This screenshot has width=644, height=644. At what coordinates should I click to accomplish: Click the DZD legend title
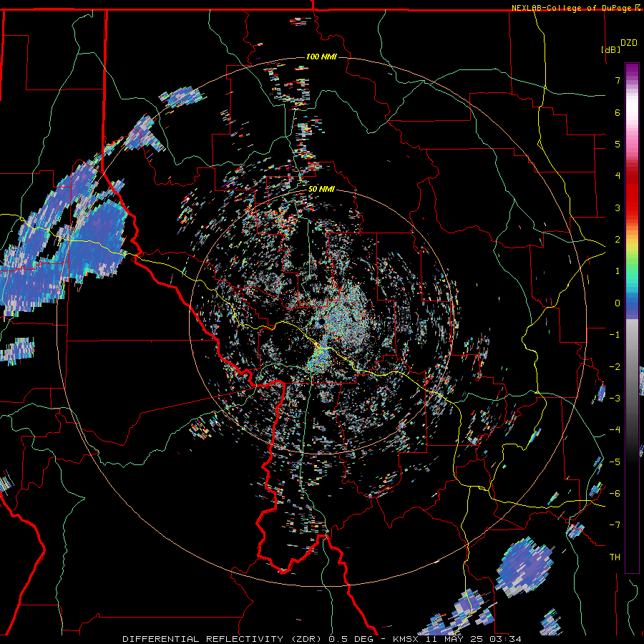[628, 43]
